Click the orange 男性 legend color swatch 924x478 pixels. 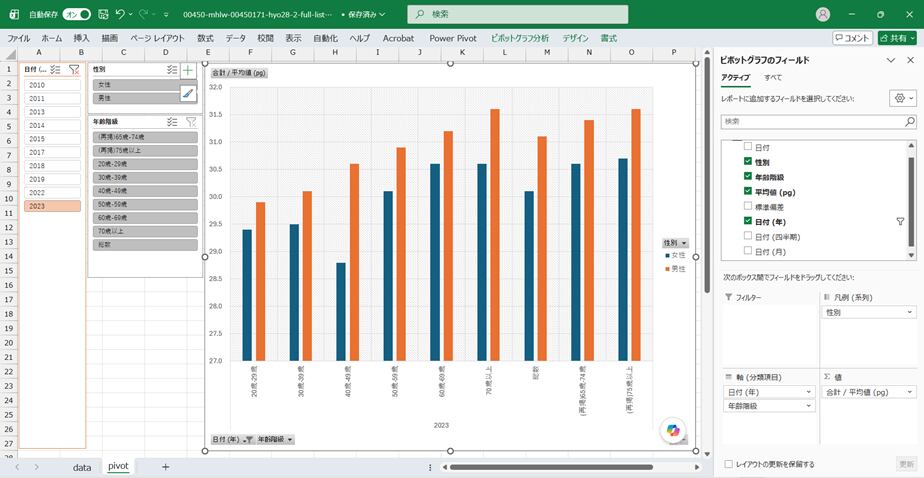(x=667, y=268)
